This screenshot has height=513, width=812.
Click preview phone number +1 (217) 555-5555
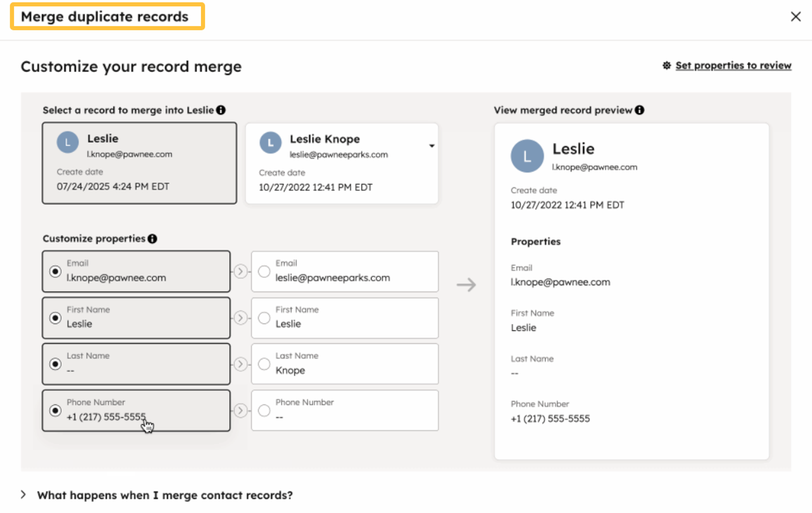(x=550, y=419)
